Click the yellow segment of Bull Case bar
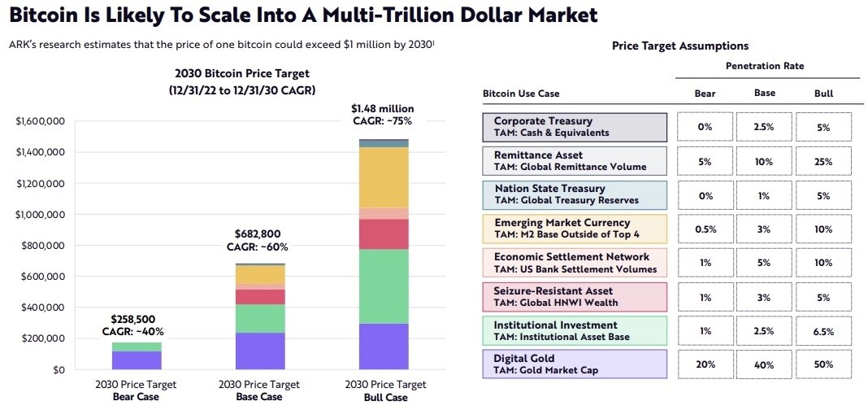The image size is (868, 410). [384, 178]
